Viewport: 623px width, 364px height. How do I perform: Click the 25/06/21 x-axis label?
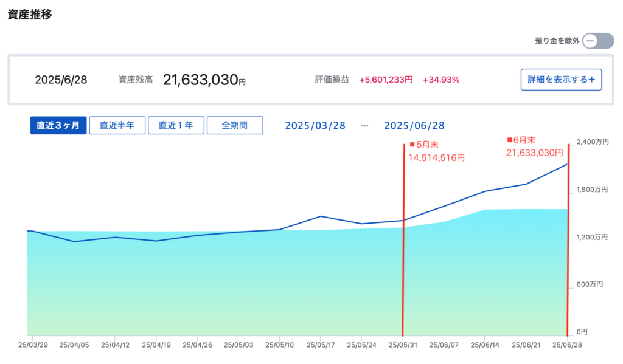[526, 345]
